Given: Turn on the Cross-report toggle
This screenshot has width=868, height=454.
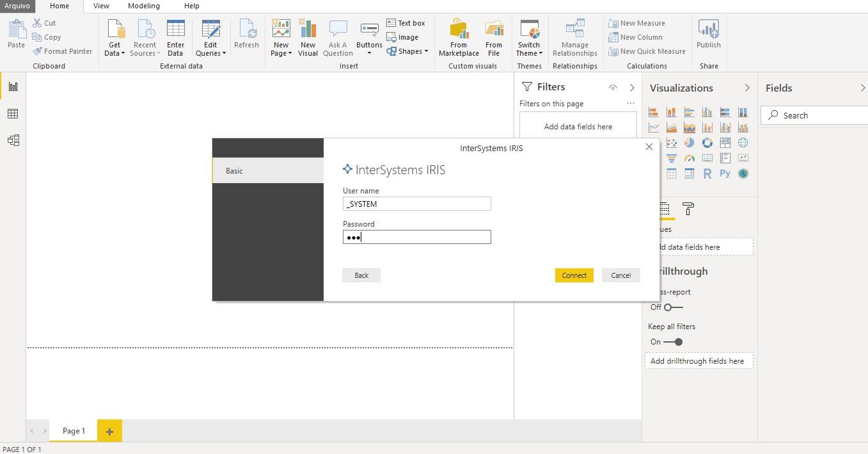Looking at the screenshot, I should click(673, 307).
